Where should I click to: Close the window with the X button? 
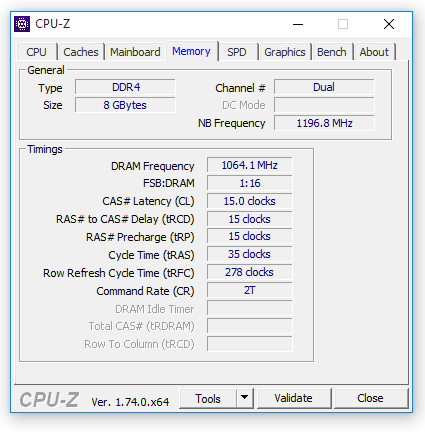[389, 24]
